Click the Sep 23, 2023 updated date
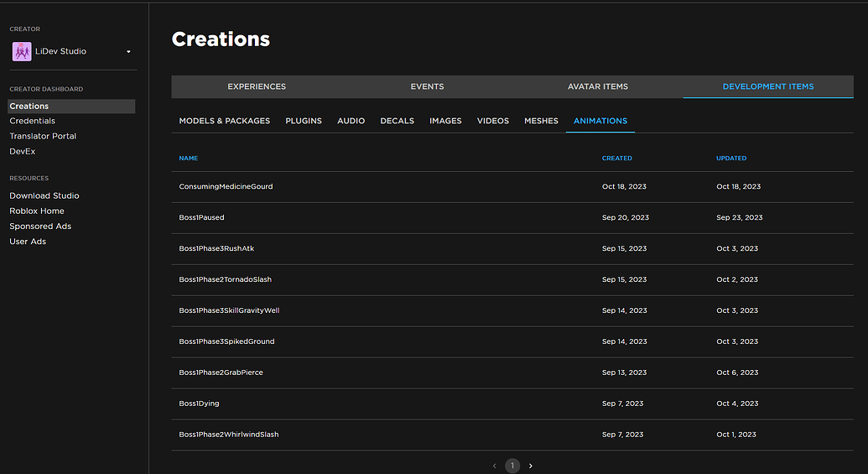The width and height of the screenshot is (868, 474). 740,217
